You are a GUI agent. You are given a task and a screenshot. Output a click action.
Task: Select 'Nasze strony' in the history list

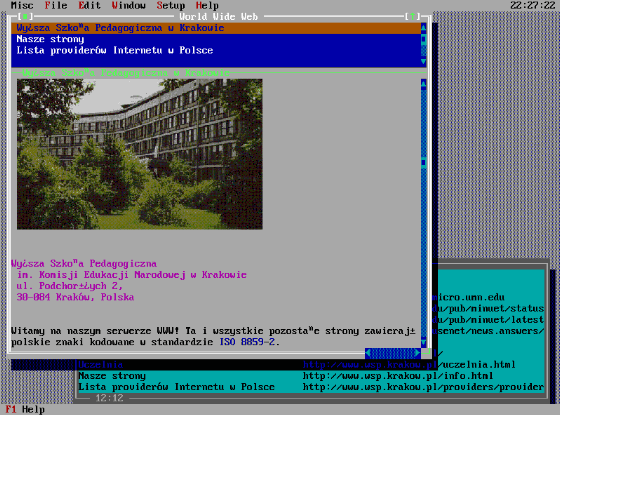point(216,39)
